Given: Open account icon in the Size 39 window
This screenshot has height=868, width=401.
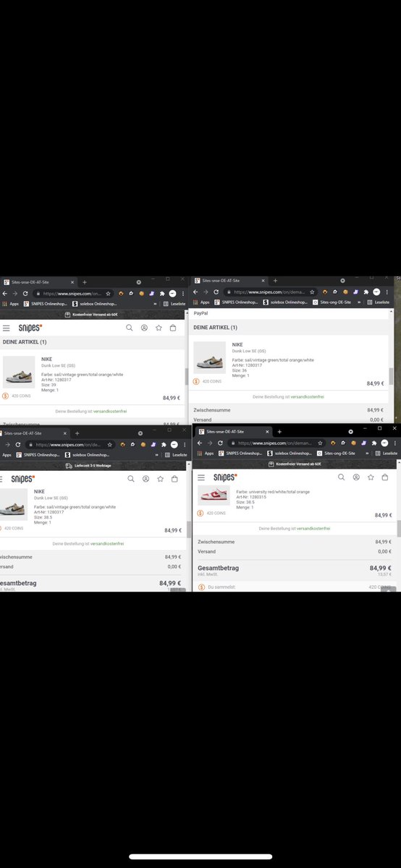Looking at the screenshot, I should point(144,328).
